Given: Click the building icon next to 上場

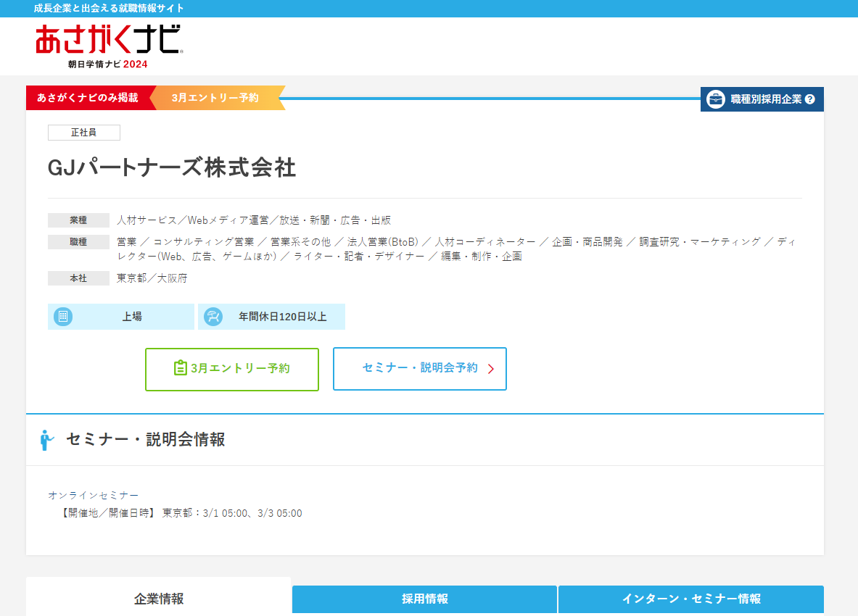Looking at the screenshot, I should 63,317.
